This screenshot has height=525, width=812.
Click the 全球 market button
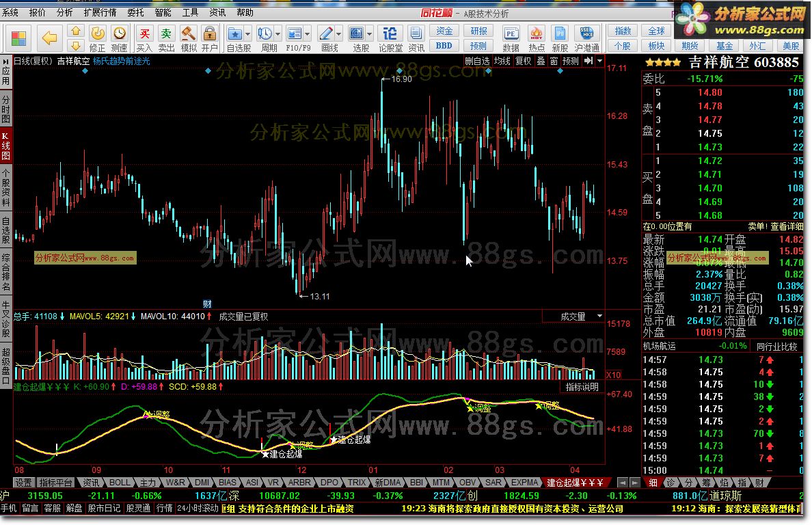(x=656, y=31)
